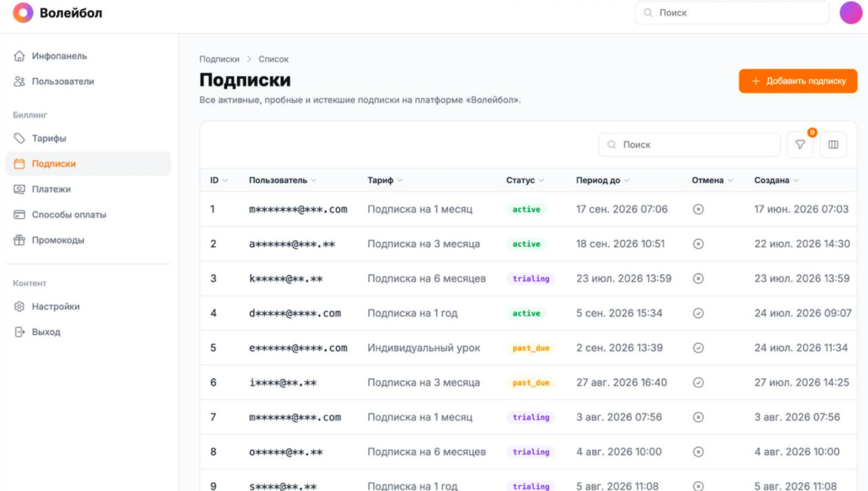Click Подписка на 1 год in row 4
Viewport: 868px width, 491px height.
[412, 313]
